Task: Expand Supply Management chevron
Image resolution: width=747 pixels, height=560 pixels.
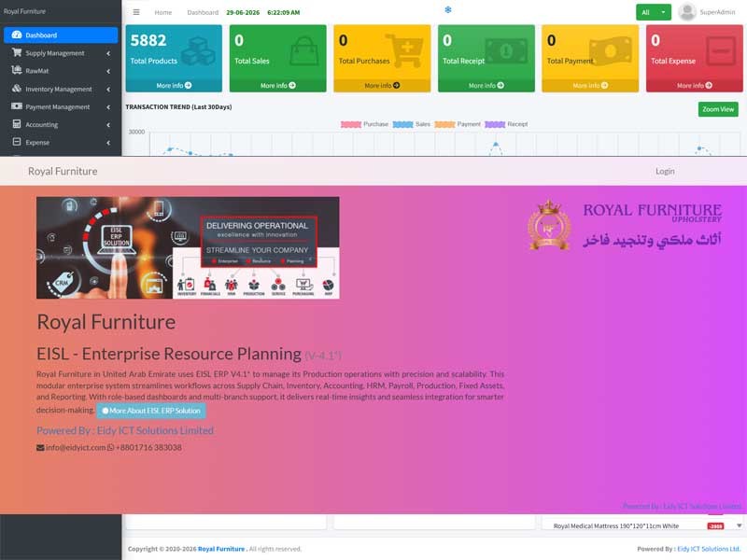Action: [108, 53]
